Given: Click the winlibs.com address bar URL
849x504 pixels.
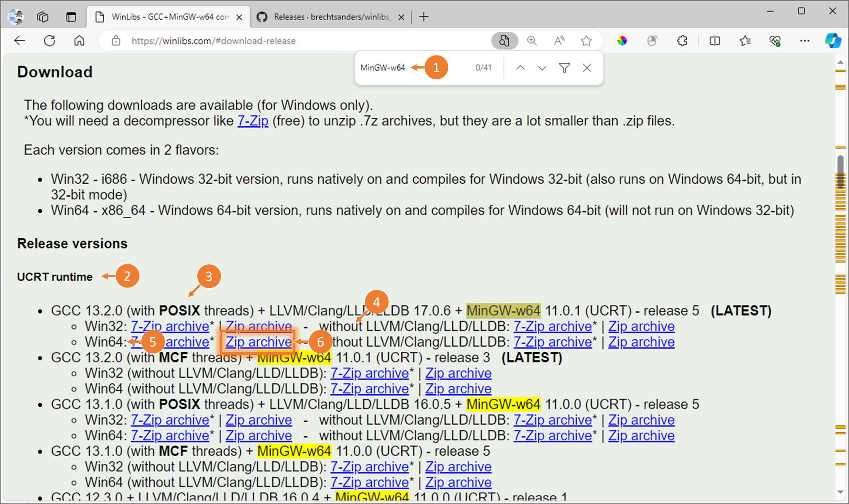Looking at the screenshot, I should (x=213, y=41).
